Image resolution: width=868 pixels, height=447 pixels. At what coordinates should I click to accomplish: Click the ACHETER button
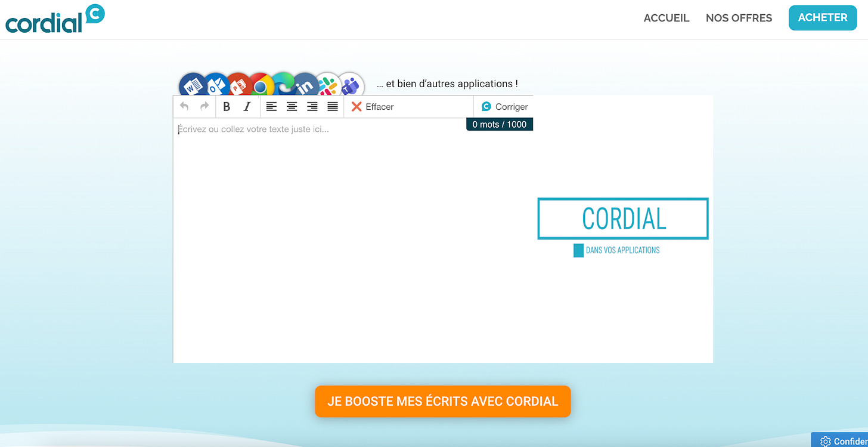[823, 18]
